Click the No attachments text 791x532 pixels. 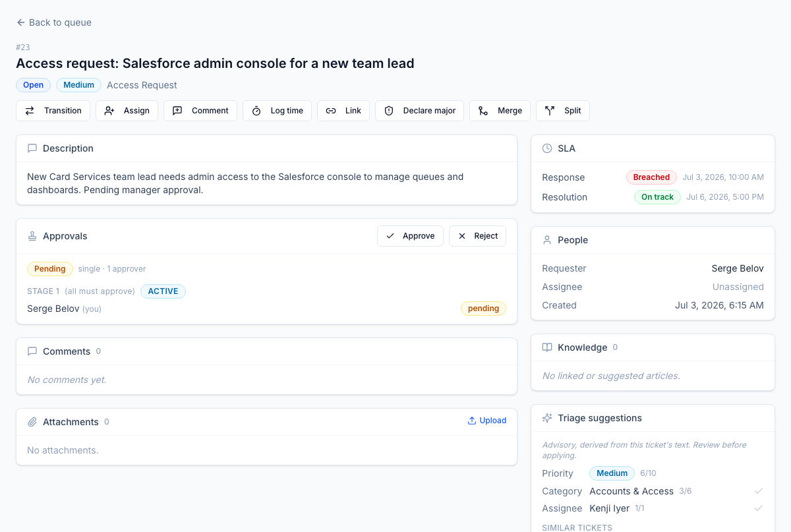coord(63,450)
